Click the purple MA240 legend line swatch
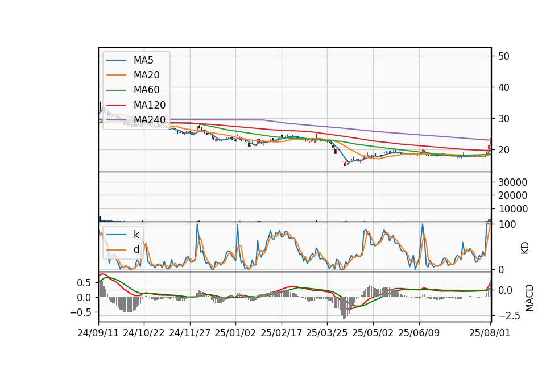The image size is (546, 392). point(116,120)
